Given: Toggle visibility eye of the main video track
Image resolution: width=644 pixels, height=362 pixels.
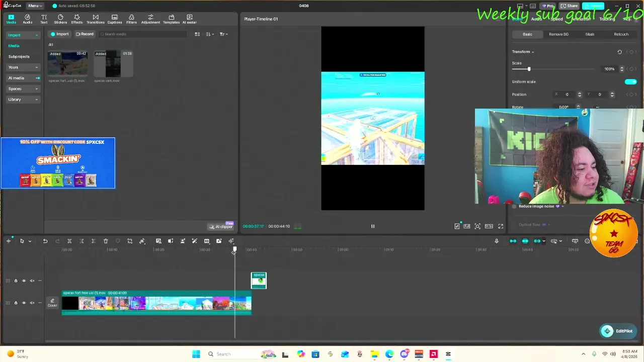Looking at the screenshot, I should tap(24, 303).
